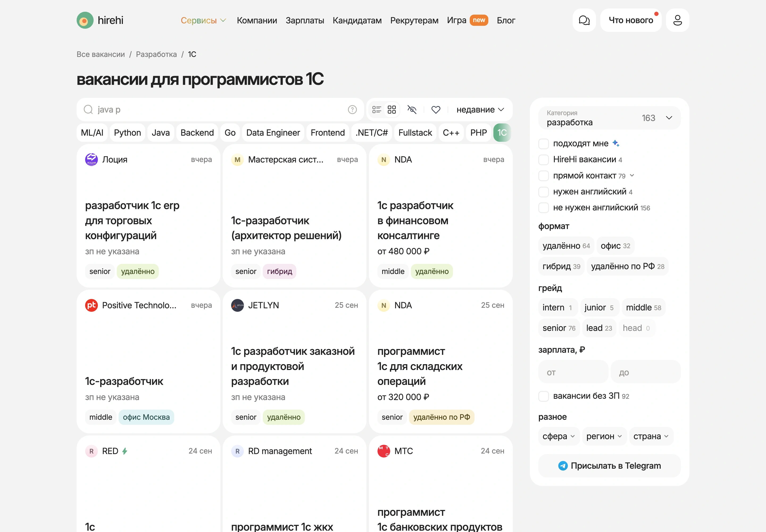The width and height of the screenshot is (766, 532).
Task: Select the middle grade filter
Action: click(643, 307)
